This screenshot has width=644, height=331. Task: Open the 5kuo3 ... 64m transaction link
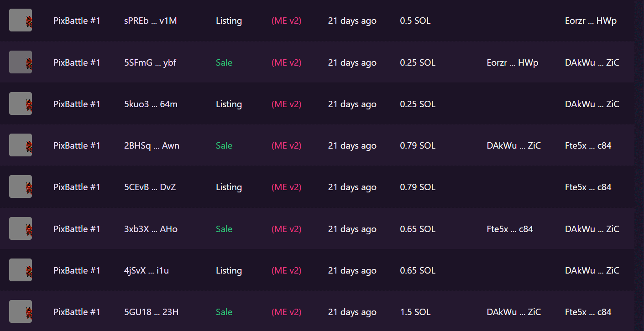click(x=151, y=104)
